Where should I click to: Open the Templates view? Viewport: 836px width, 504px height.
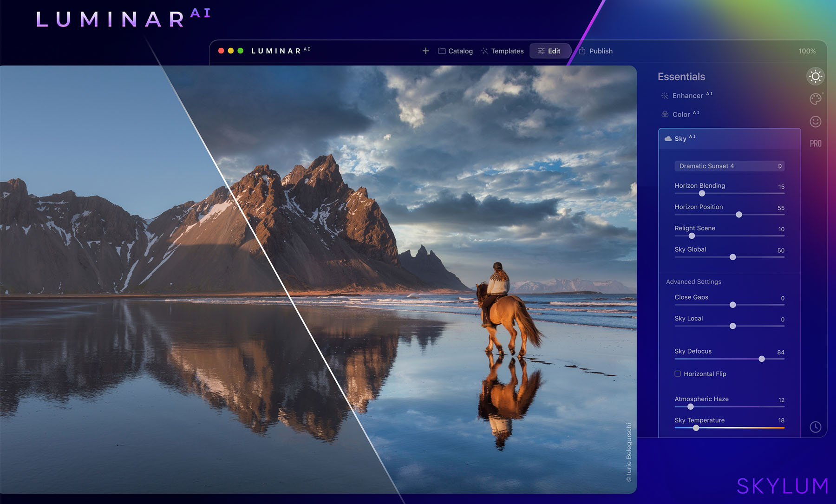(502, 51)
